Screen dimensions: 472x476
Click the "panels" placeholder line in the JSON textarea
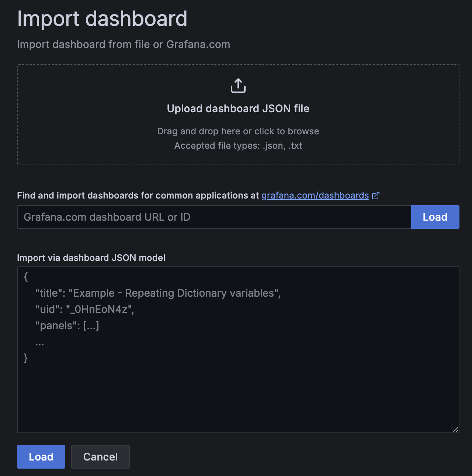pos(67,325)
